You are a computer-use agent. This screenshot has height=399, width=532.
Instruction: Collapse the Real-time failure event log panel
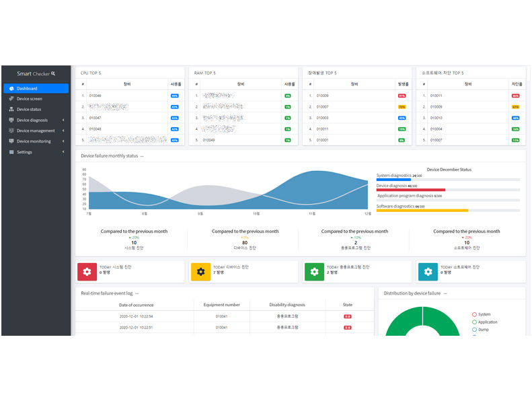point(137,293)
